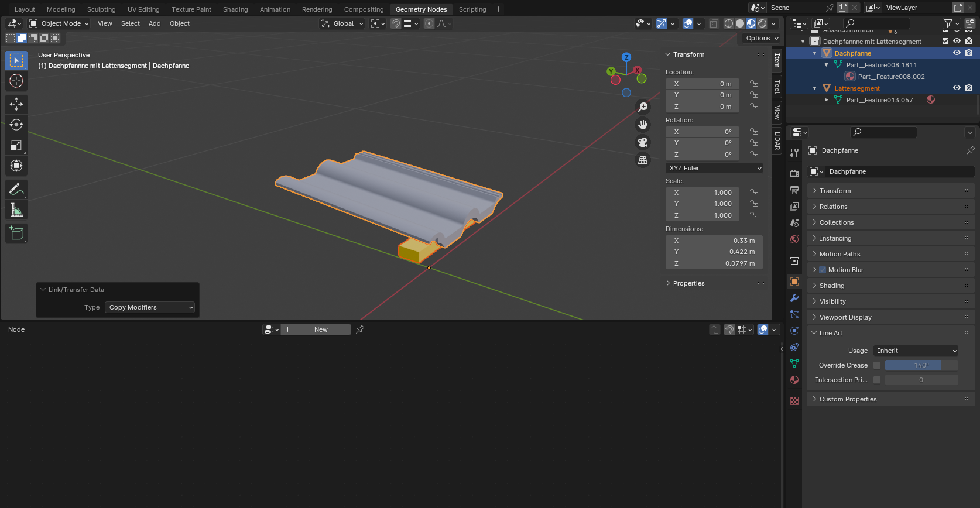The width and height of the screenshot is (980, 508).
Task: Hide Lattensegment object in viewport
Action: tap(957, 88)
